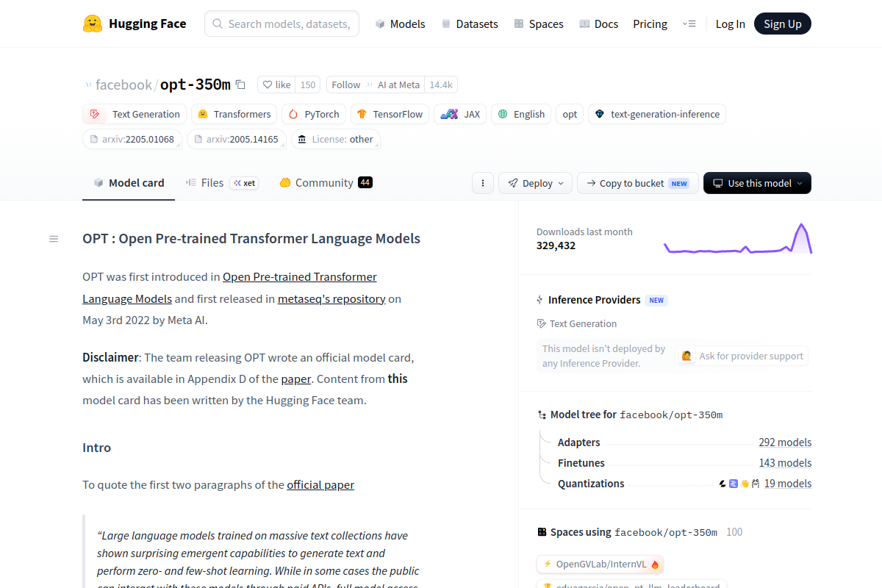Open the like count 150
The image size is (882, 588).
[308, 85]
